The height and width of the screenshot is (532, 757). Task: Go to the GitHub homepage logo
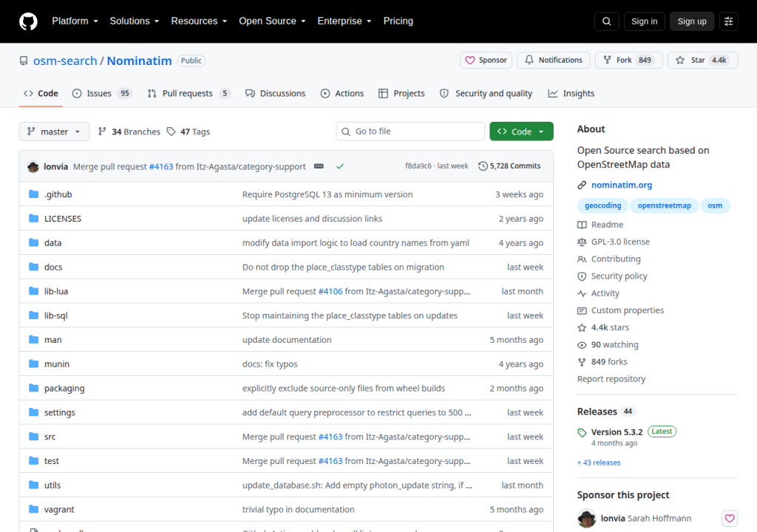(x=28, y=21)
